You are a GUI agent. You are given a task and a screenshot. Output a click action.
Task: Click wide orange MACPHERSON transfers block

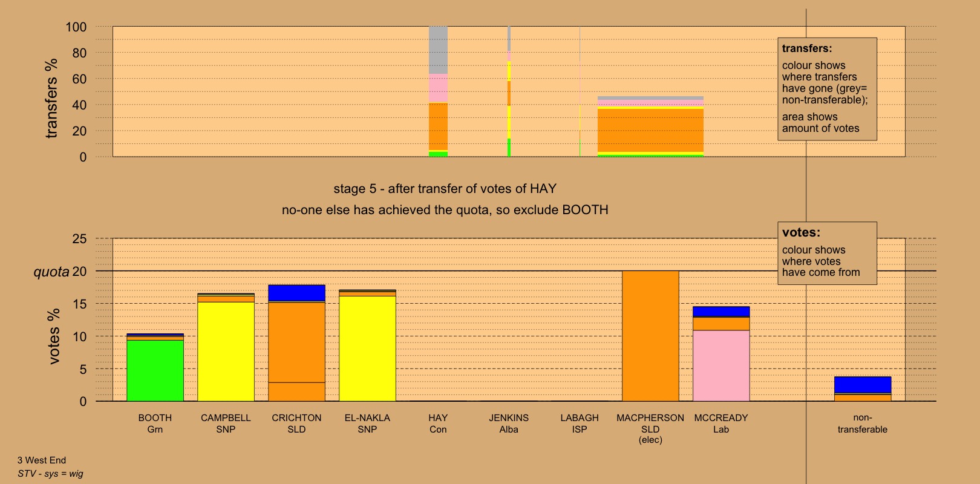pyautogui.click(x=650, y=130)
